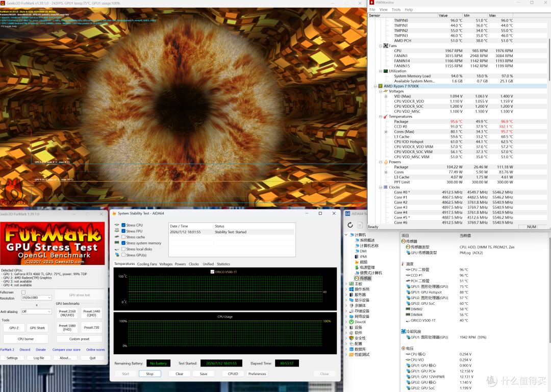Click the 主板 motherboard icon in tree
Viewport: 551px width, 392px height.
351,284
